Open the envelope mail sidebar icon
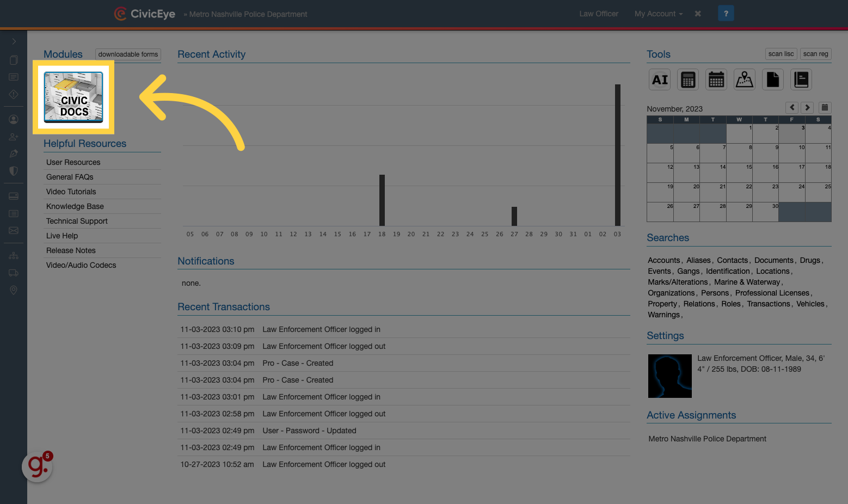This screenshot has height=504, width=848. [14, 230]
